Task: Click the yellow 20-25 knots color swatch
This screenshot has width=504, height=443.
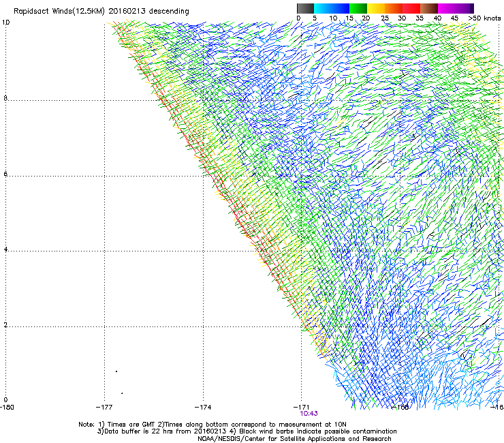Action: (376, 8)
